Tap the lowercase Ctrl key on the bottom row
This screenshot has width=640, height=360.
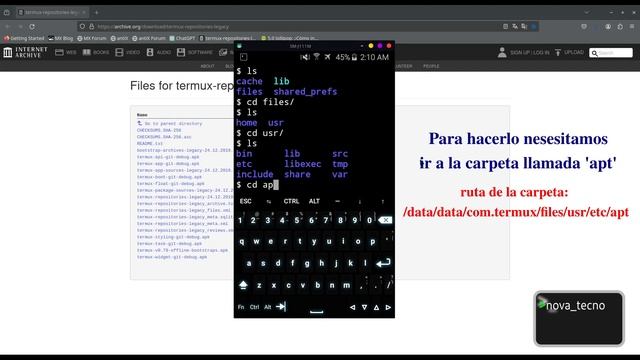click(254, 307)
